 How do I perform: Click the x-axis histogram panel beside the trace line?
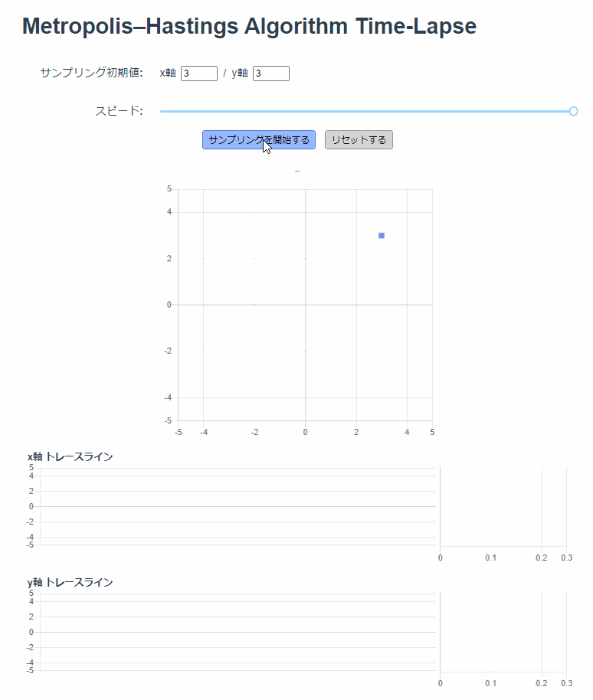[x=502, y=506]
